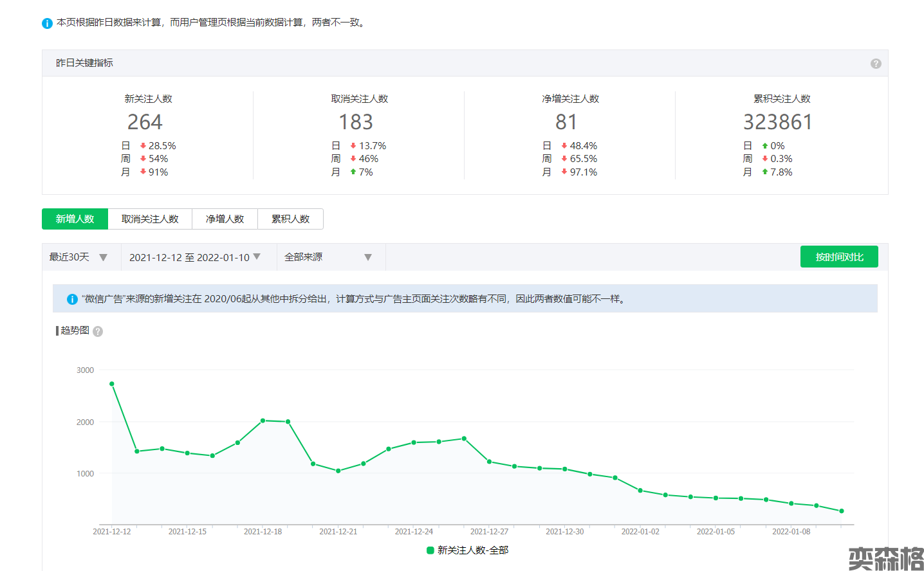Click the help icon in 昨日关键指标 header
The height and width of the screenshot is (571, 924).
tap(875, 63)
